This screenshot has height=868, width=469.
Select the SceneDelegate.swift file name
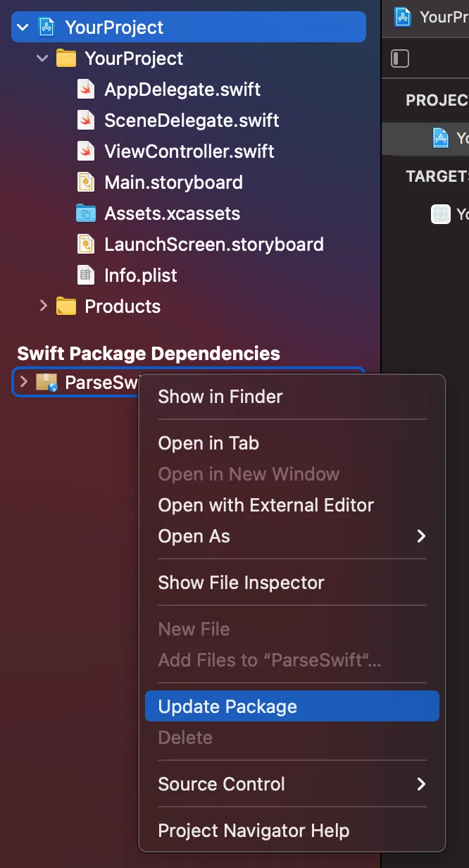pyautogui.click(x=192, y=120)
